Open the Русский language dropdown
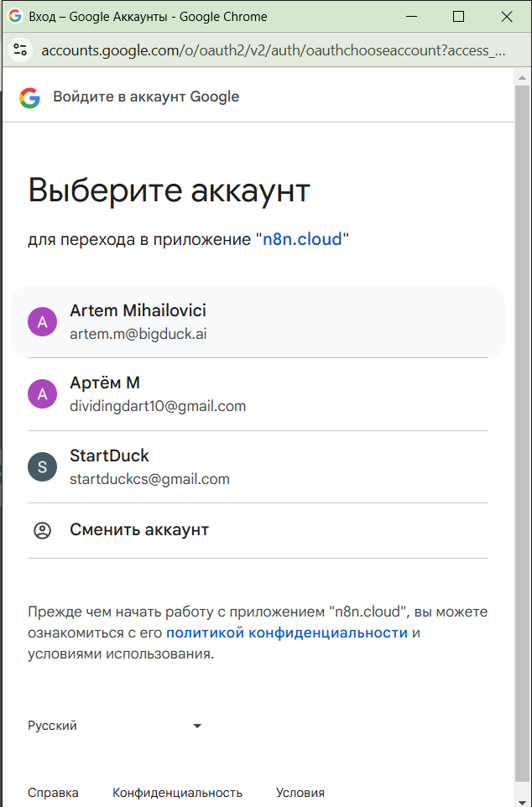Image resolution: width=532 pixels, height=807 pixels. [x=115, y=726]
